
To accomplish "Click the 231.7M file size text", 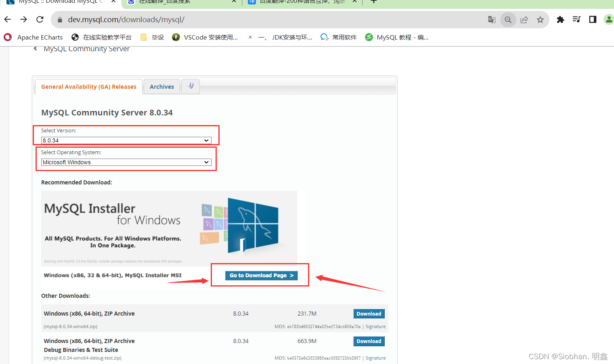I will pos(307,314).
